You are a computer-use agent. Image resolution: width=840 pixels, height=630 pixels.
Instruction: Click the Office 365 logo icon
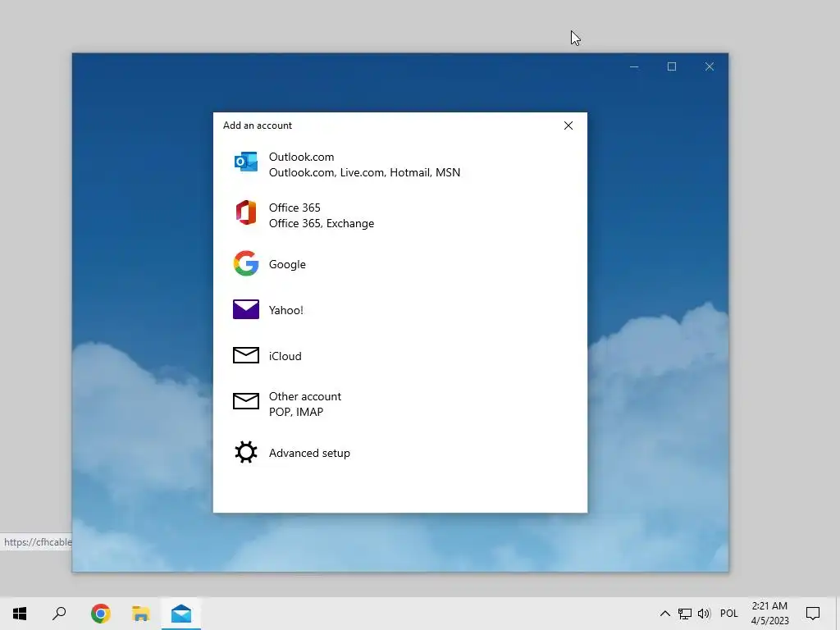coord(246,212)
